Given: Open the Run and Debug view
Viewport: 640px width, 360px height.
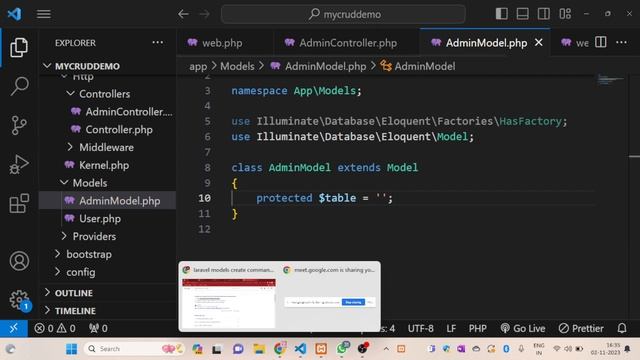Looking at the screenshot, I should point(19,164).
